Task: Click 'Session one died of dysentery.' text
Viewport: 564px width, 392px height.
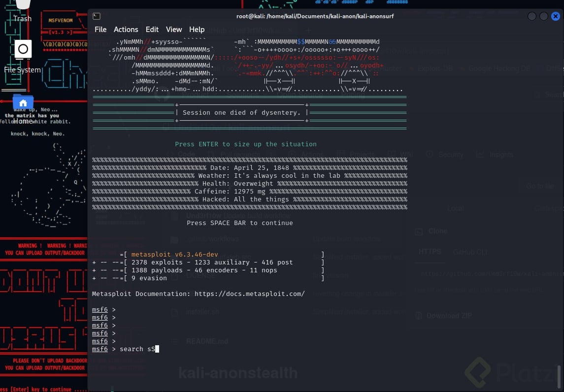Action: point(241,113)
